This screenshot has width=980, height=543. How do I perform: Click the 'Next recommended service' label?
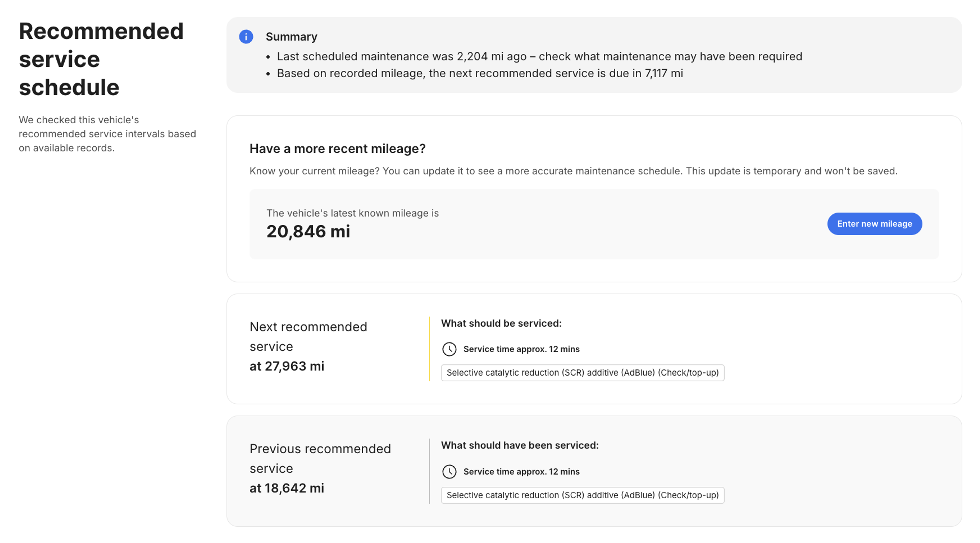[308, 337]
